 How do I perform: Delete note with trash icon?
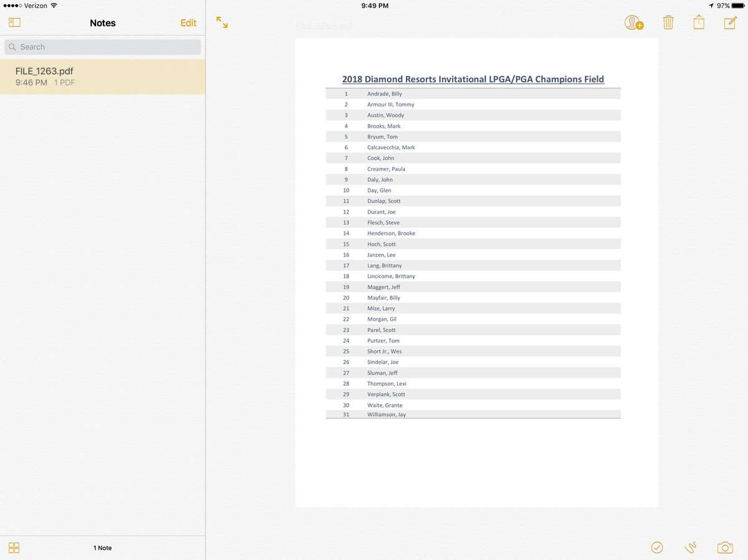click(668, 23)
